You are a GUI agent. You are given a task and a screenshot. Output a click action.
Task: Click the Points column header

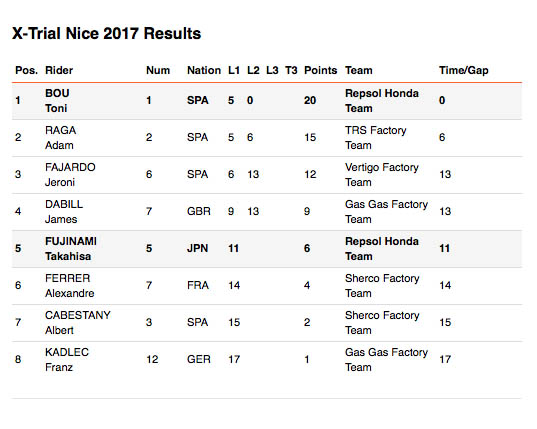tap(321, 70)
